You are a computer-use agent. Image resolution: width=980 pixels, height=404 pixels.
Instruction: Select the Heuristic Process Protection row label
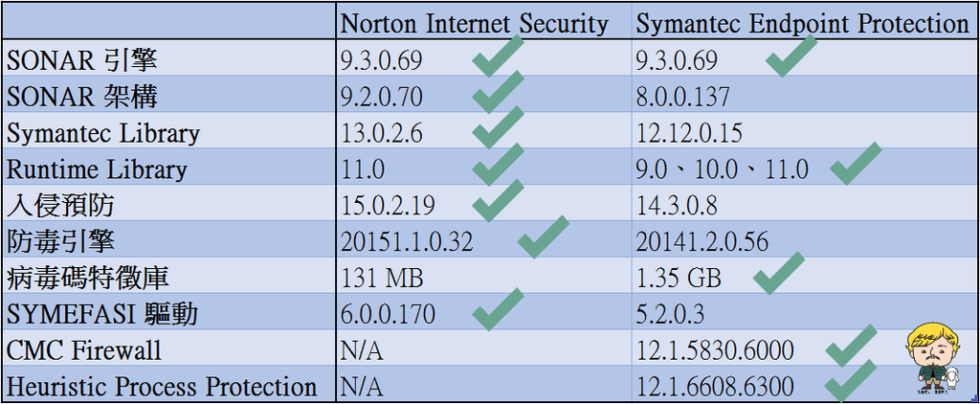click(161, 387)
